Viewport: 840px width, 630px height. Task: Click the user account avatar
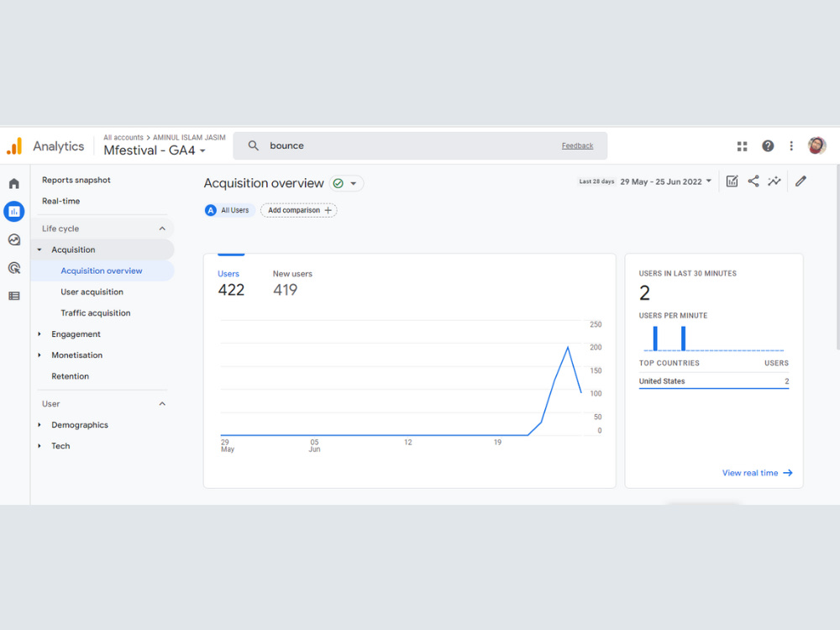pyautogui.click(x=817, y=145)
